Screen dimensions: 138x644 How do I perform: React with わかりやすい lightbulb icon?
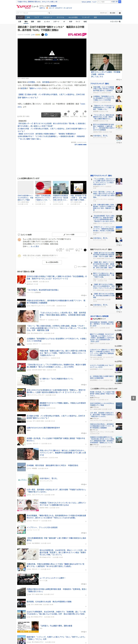click(x=74, y=114)
